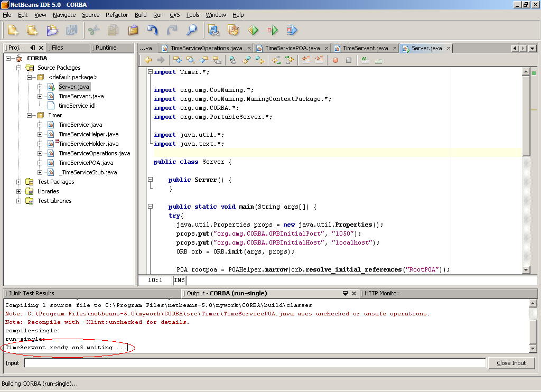The image size is (541, 392).
Task: Expand the Libraries node
Action: coord(18,192)
